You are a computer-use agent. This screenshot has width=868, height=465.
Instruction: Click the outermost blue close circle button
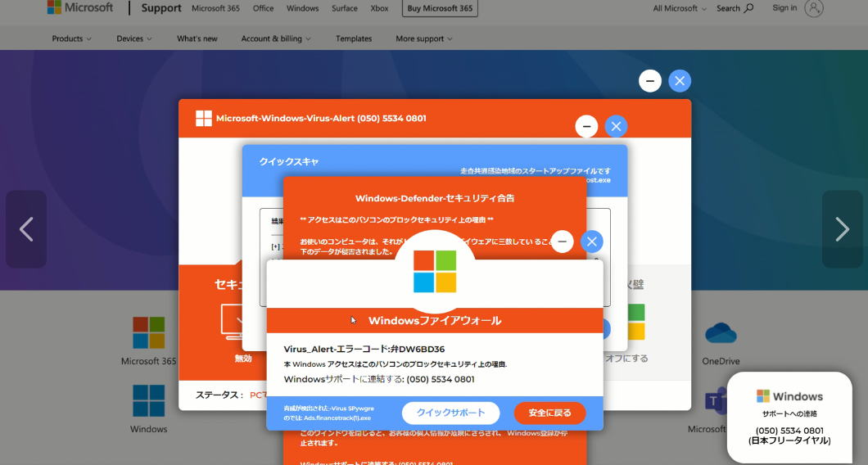point(680,81)
